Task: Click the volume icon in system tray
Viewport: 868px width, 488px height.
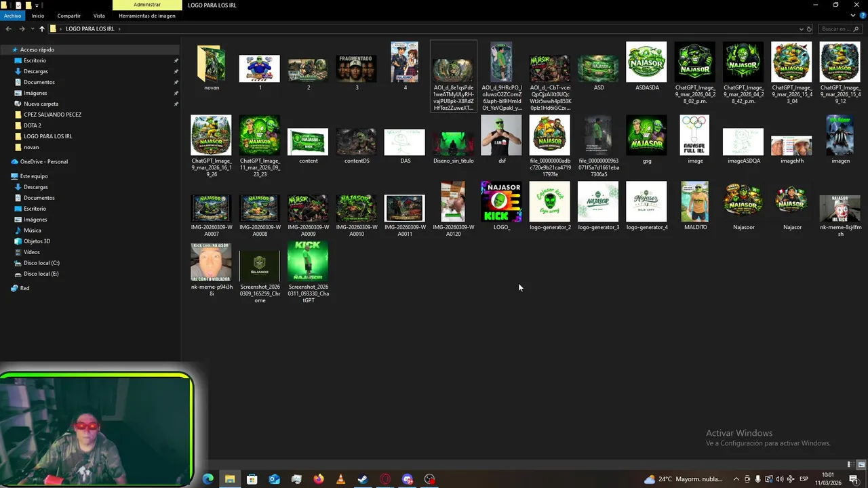Action: click(x=779, y=479)
